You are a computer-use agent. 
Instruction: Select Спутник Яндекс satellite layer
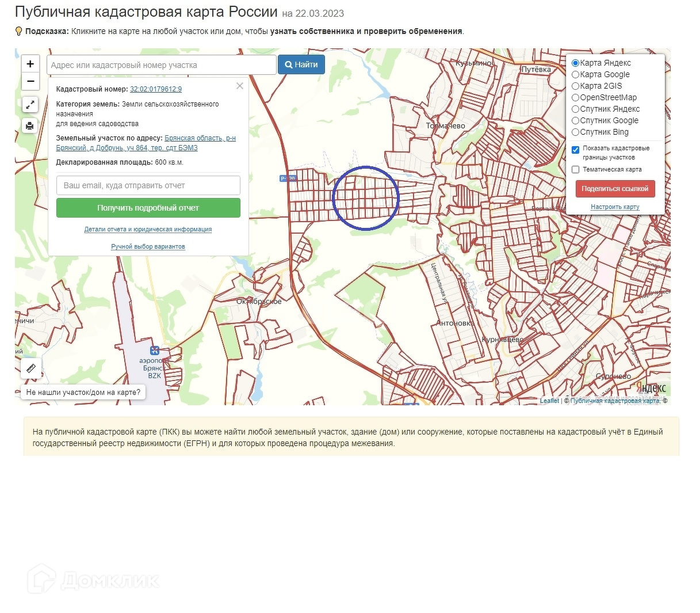click(x=576, y=109)
